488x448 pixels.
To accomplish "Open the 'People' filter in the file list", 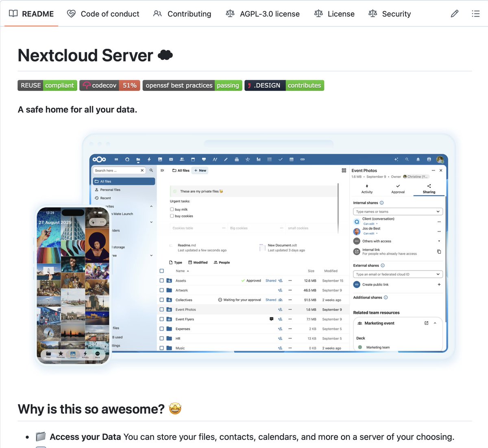I will coord(222,262).
